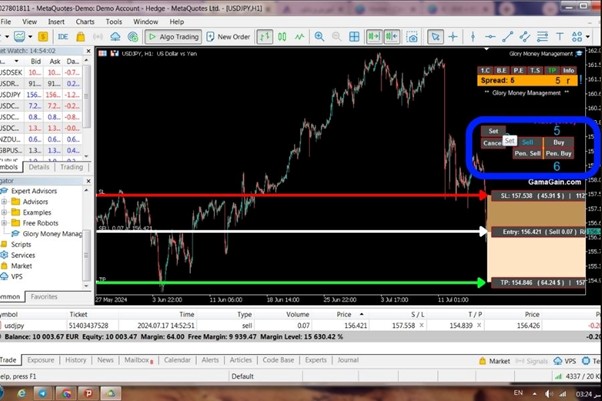The width and height of the screenshot is (602, 401).
Task: Switch chart to line chart mode
Action: click(299, 37)
